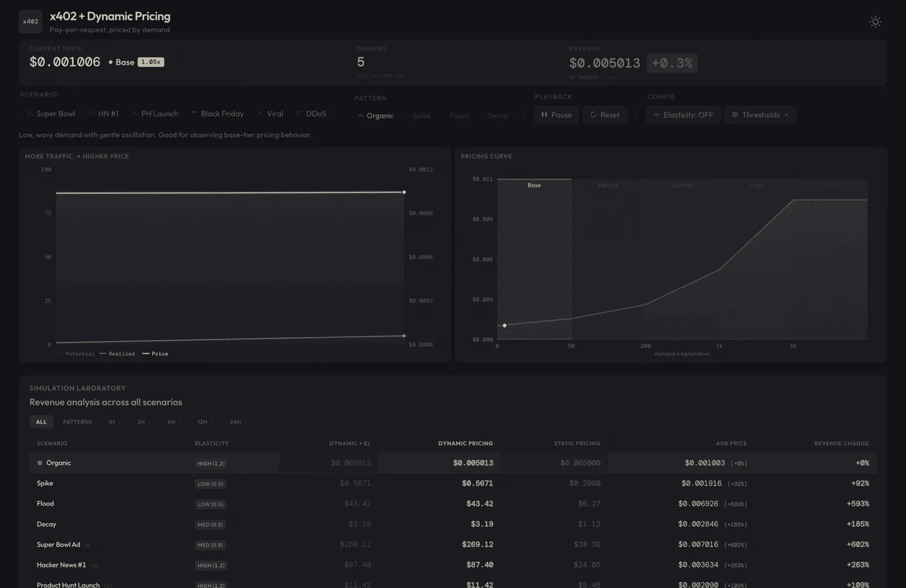Click the LOW (0.5) badge in Spike row
Viewport: 906px width, 588px height.
tap(211, 484)
